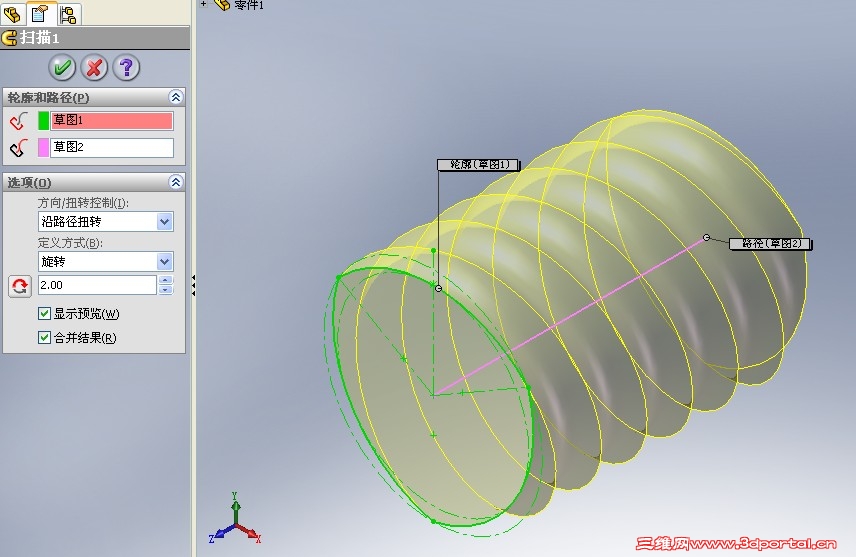Click the XYZ coordinate triad
The image size is (856, 557).
click(x=235, y=520)
